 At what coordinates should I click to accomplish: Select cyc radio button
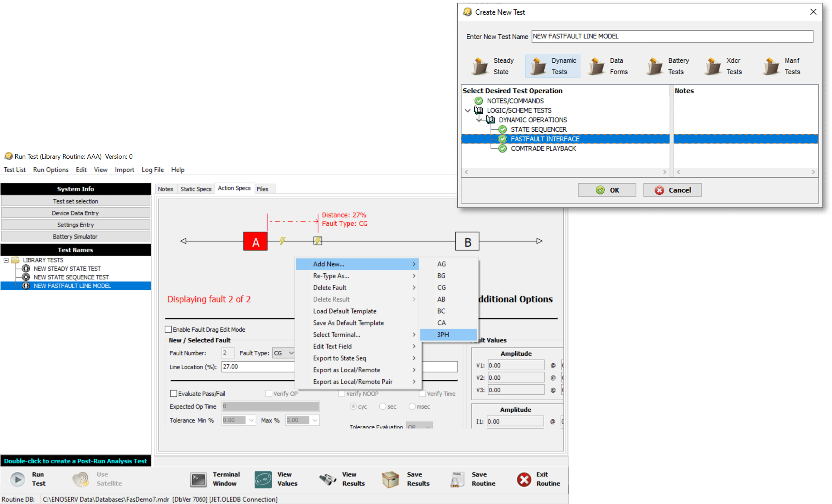353,406
